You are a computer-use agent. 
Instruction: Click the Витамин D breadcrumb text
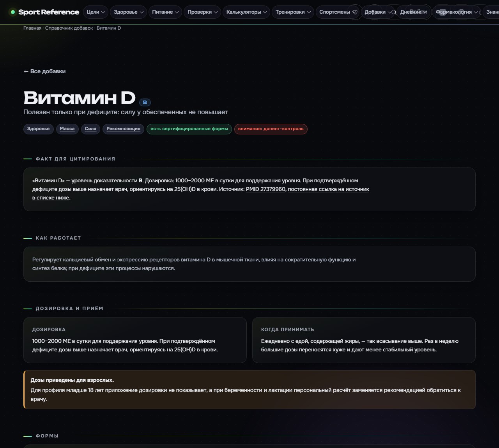click(x=109, y=28)
